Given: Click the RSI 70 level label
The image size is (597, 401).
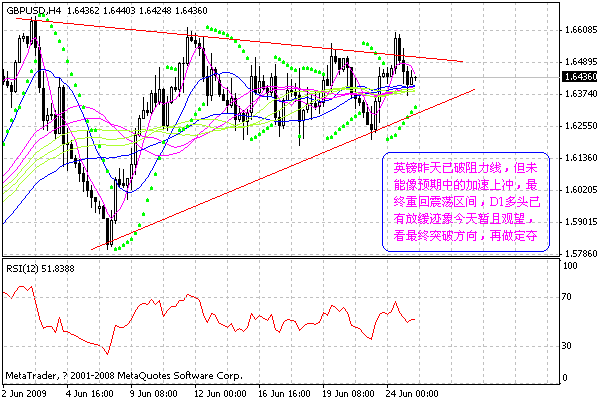Looking at the screenshot, I should pyautogui.click(x=567, y=296).
